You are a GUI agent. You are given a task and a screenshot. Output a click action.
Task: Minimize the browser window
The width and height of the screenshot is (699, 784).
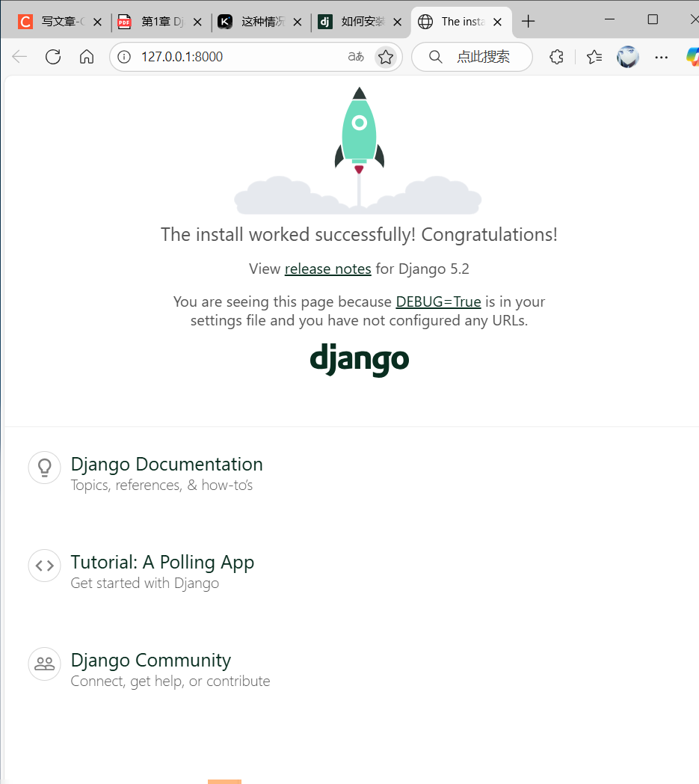point(609,19)
